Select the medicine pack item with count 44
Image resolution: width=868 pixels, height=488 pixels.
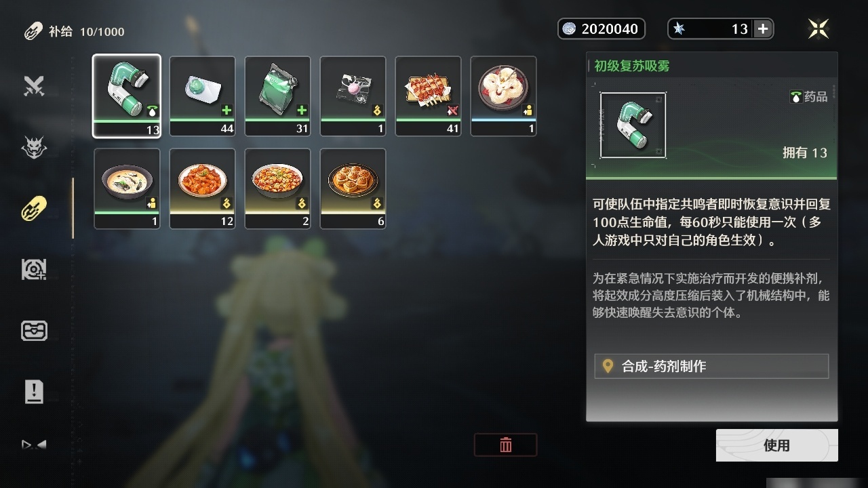pos(202,96)
